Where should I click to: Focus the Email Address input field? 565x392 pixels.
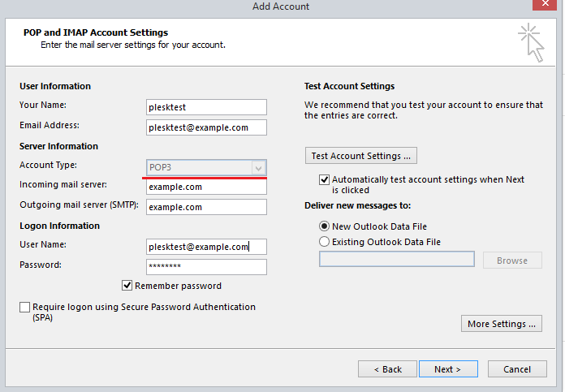[206, 127]
